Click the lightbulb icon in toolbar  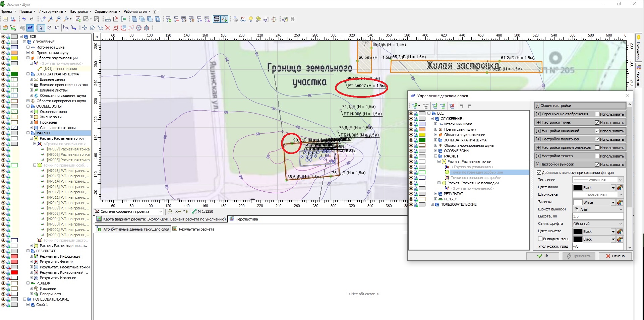tap(250, 19)
